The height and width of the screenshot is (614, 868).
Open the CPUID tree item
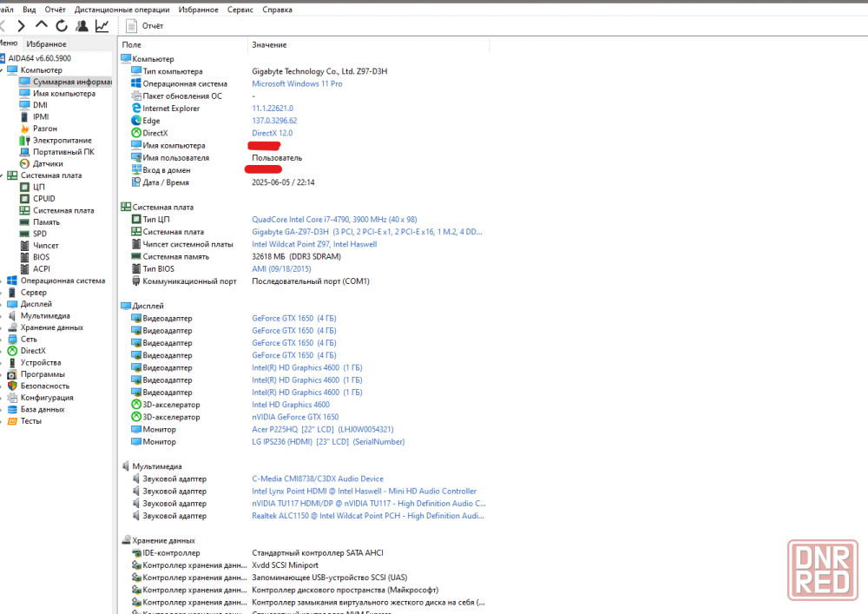coord(44,199)
